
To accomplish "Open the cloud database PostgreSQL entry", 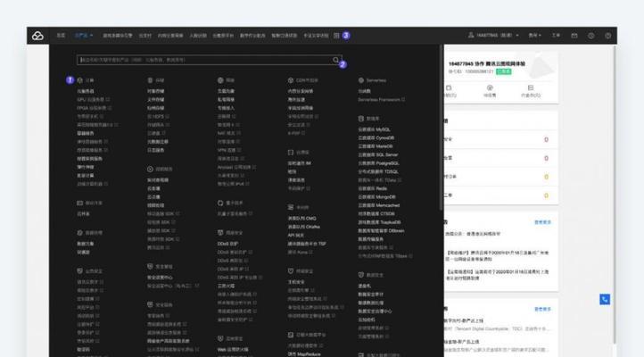I will (378, 163).
